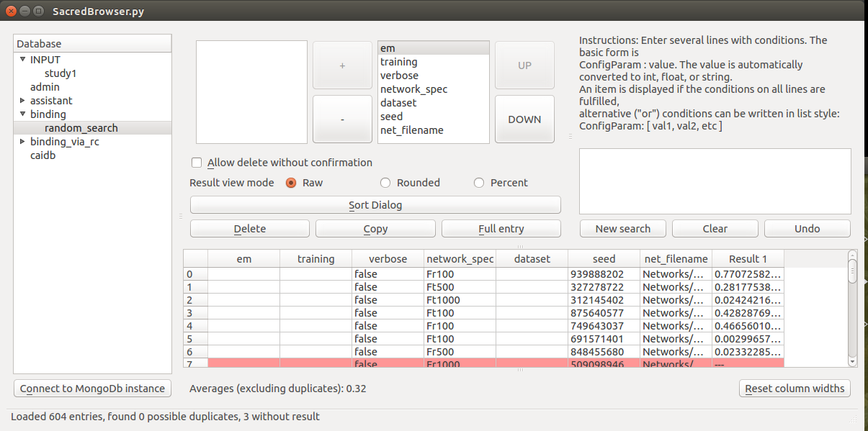Screen dimensions: 868x431
Task: Expand the binding_via_rc node
Action: [x=22, y=142]
